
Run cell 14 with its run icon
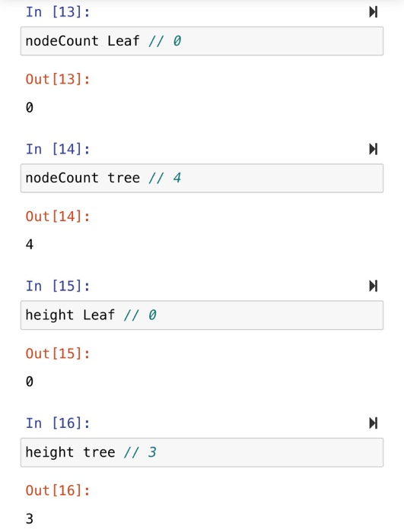(373, 149)
